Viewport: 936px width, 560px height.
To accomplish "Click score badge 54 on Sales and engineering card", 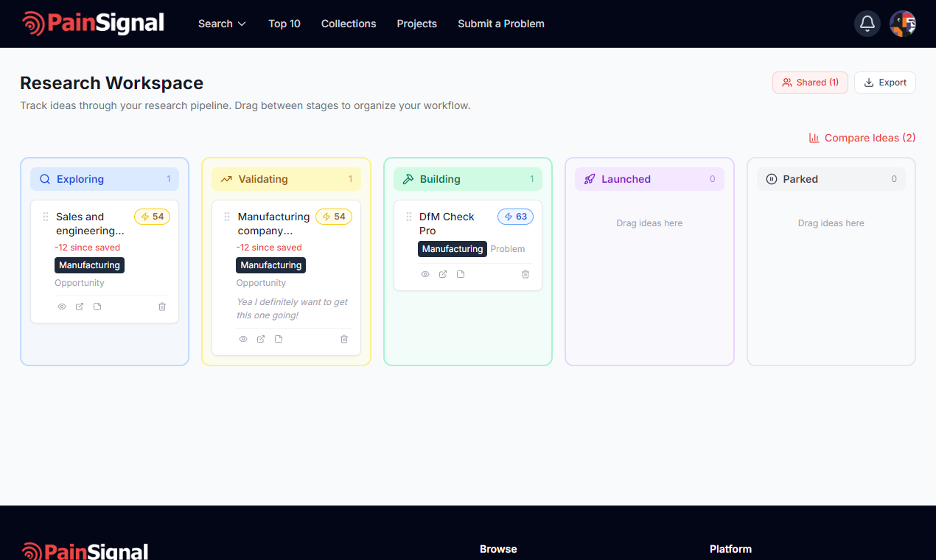I will 152,217.
